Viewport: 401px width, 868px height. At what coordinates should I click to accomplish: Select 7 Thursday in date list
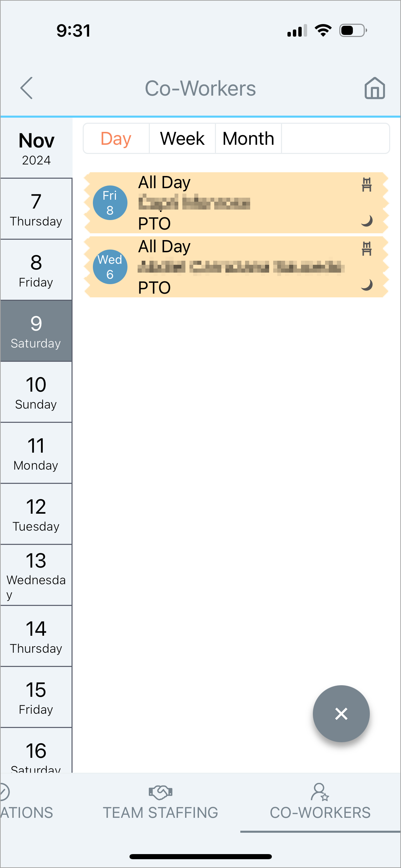(36, 209)
